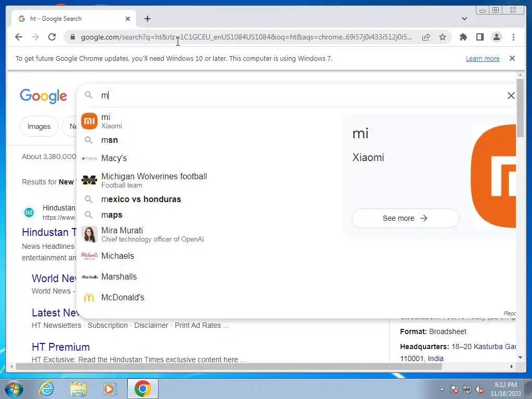Click the vertical scrollbar thumb
The width and height of the screenshot is (532, 399).
(x=521, y=108)
